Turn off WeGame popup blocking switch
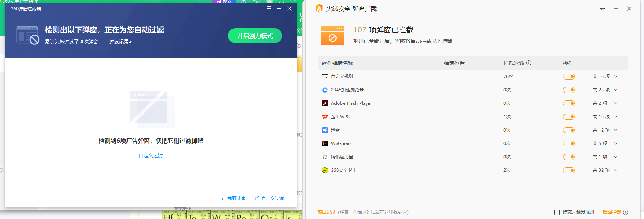Image resolution: width=644 pixels, height=219 pixels. (569, 144)
